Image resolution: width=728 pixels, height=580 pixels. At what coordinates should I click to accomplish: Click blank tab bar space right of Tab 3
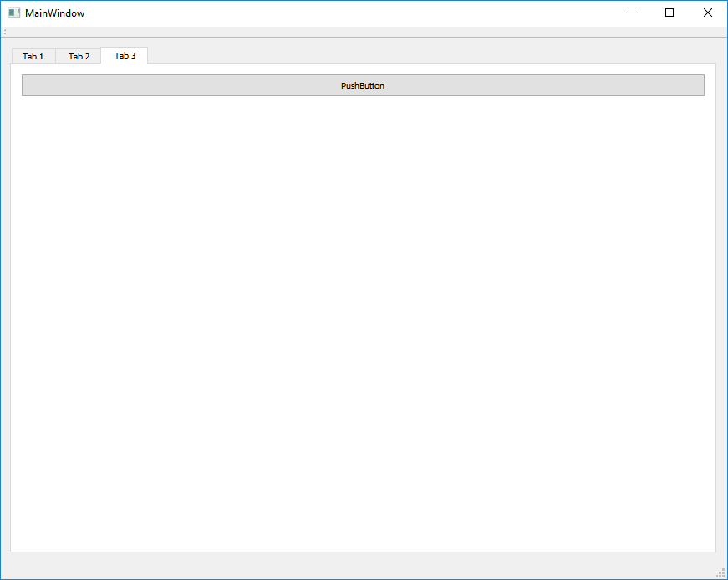coord(418,54)
